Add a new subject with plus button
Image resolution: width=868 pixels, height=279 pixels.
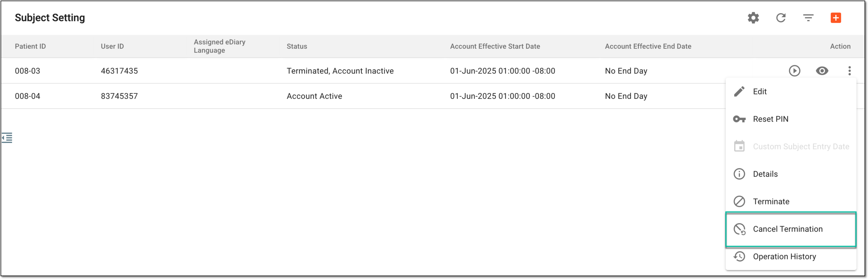point(836,18)
